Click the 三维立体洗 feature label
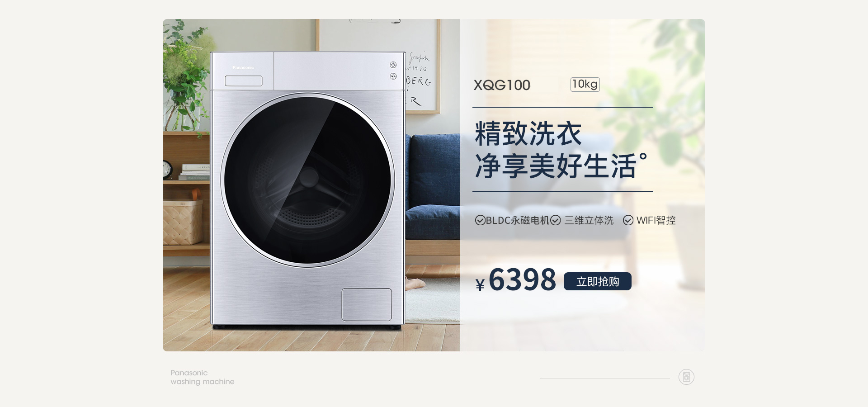The width and height of the screenshot is (868, 407). pyautogui.click(x=589, y=220)
